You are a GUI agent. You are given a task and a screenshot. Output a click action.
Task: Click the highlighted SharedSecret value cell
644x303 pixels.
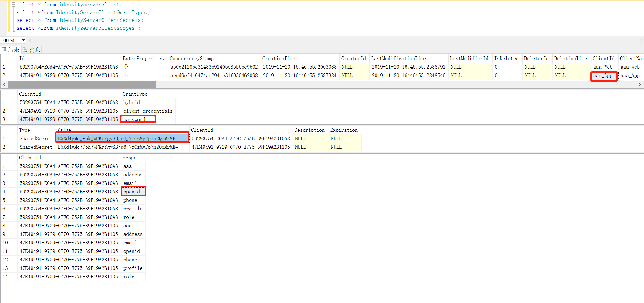121,138
